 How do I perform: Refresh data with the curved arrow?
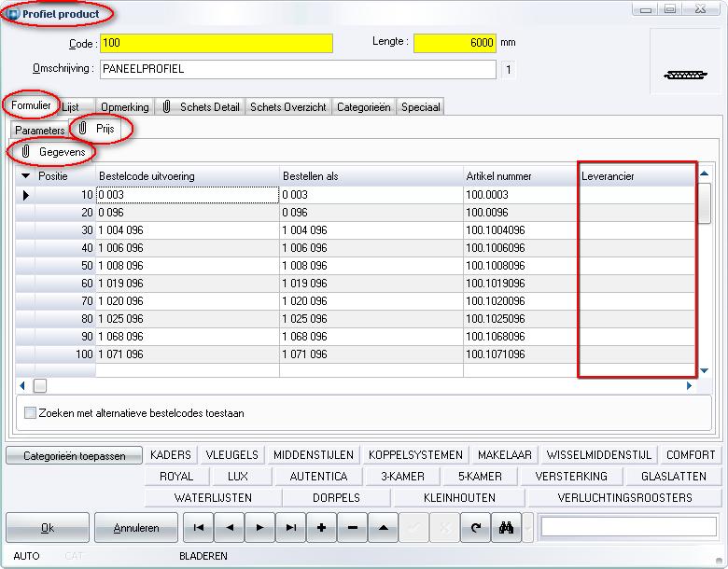(x=475, y=527)
